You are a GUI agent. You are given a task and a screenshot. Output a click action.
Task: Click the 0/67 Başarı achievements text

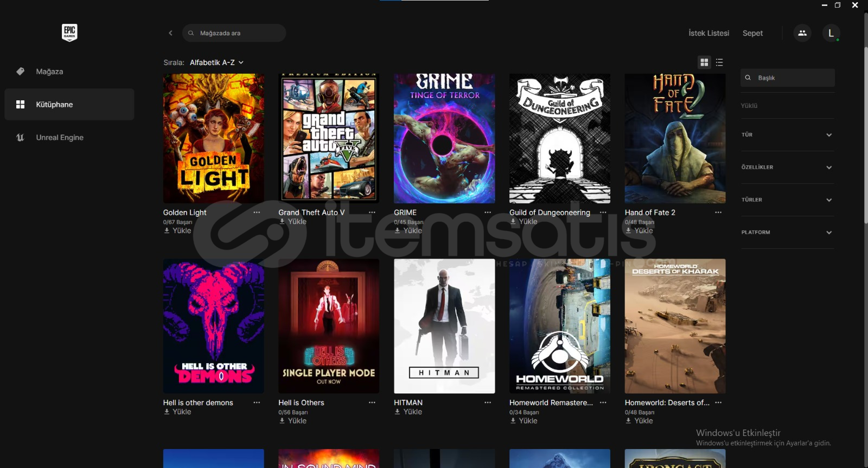click(177, 222)
